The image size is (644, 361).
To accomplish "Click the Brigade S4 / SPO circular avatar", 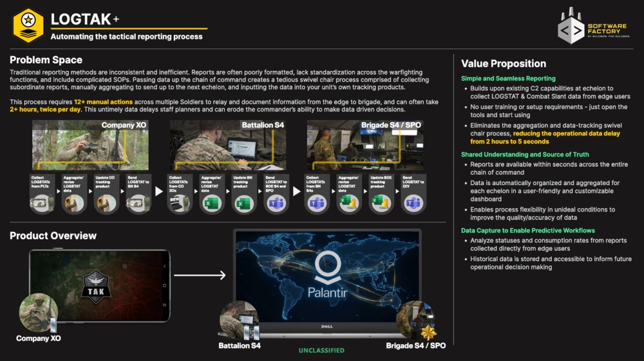I will tap(415, 320).
